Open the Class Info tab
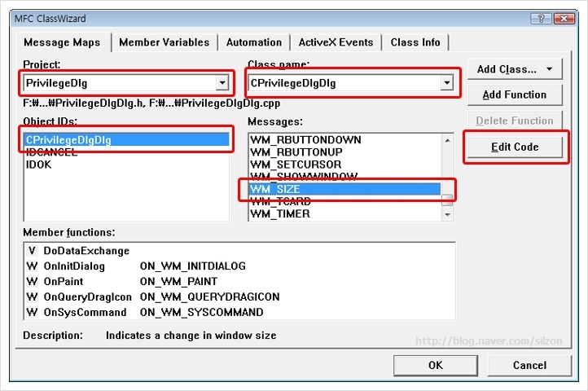The width and height of the screenshot is (588, 391). tap(415, 42)
